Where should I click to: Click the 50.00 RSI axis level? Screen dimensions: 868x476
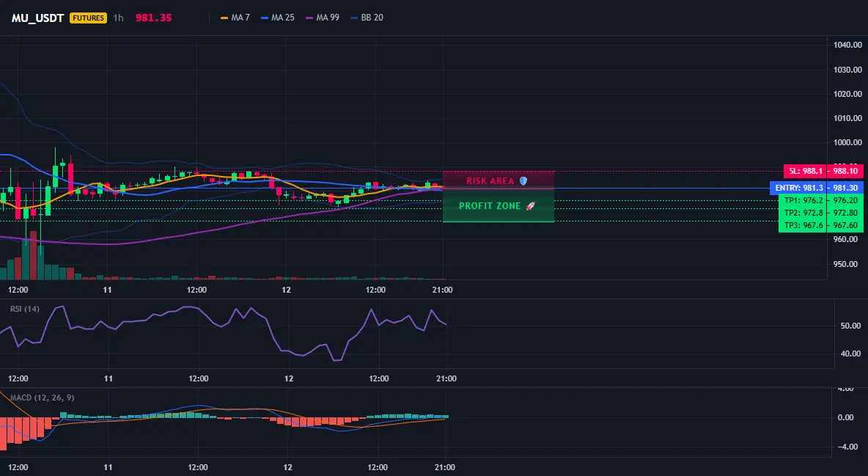850,326
